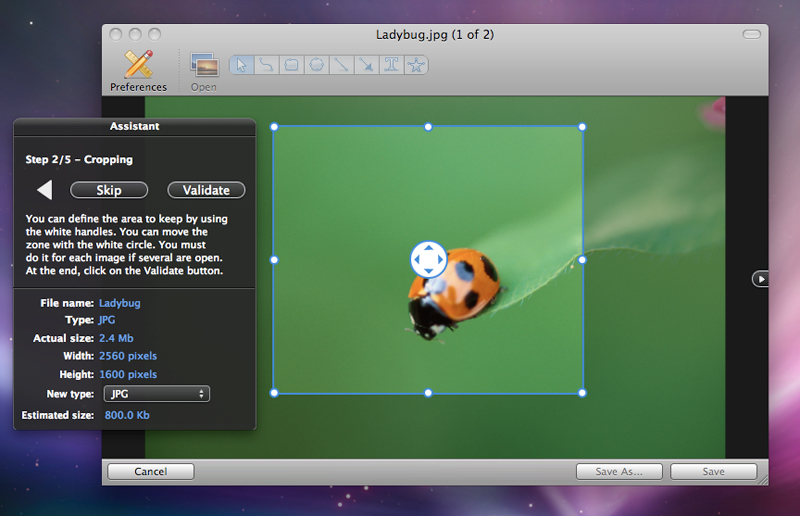The height and width of the screenshot is (516, 800).
Task: Click the 2.4 Mb actual size value
Action: [x=116, y=338]
